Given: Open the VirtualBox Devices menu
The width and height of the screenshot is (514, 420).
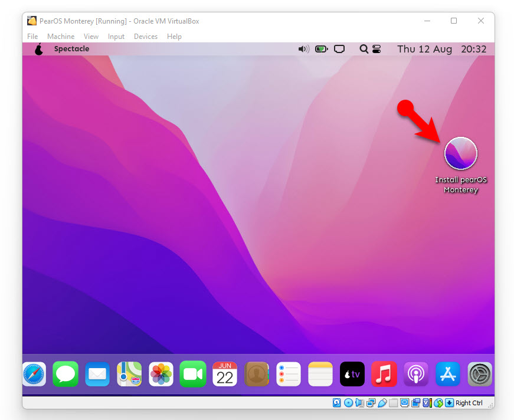Looking at the screenshot, I should [x=146, y=37].
